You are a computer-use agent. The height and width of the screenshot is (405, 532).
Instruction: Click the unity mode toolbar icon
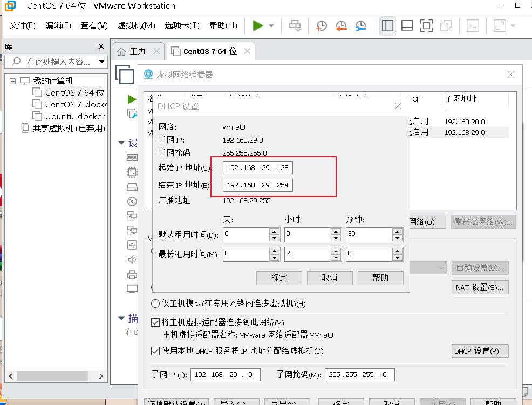click(446, 25)
